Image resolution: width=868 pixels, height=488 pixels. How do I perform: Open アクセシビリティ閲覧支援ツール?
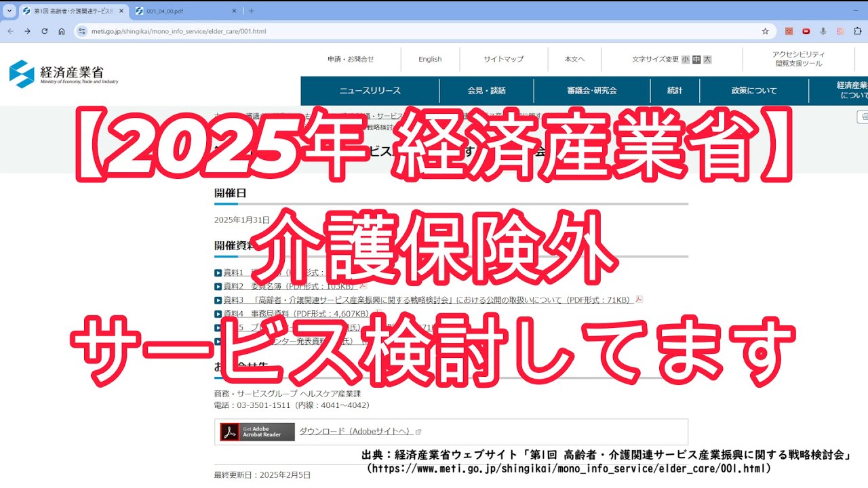click(x=799, y=59)
